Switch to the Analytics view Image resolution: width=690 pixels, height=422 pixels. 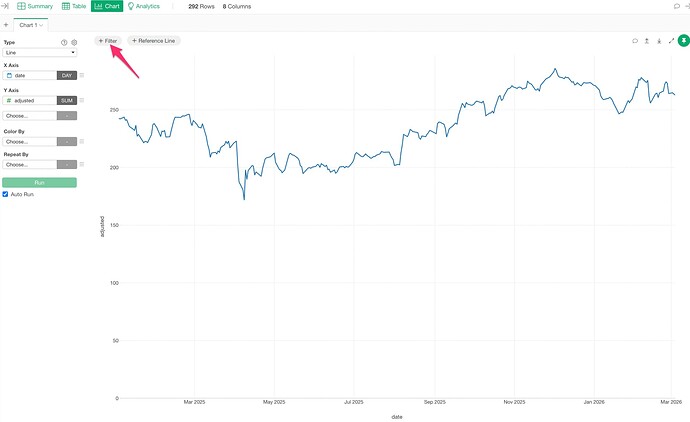pos(143,6)
